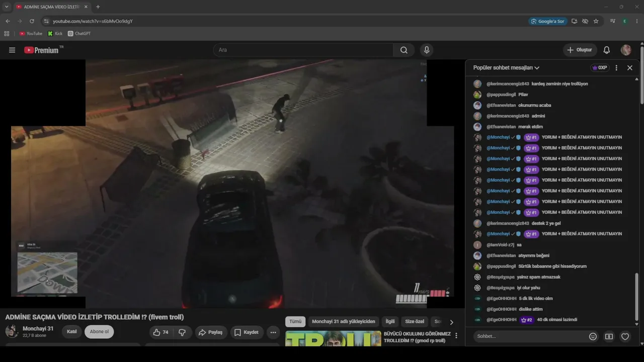Share the video via Paylaş
The image size is (644, 362).
(x=211, y=332)
